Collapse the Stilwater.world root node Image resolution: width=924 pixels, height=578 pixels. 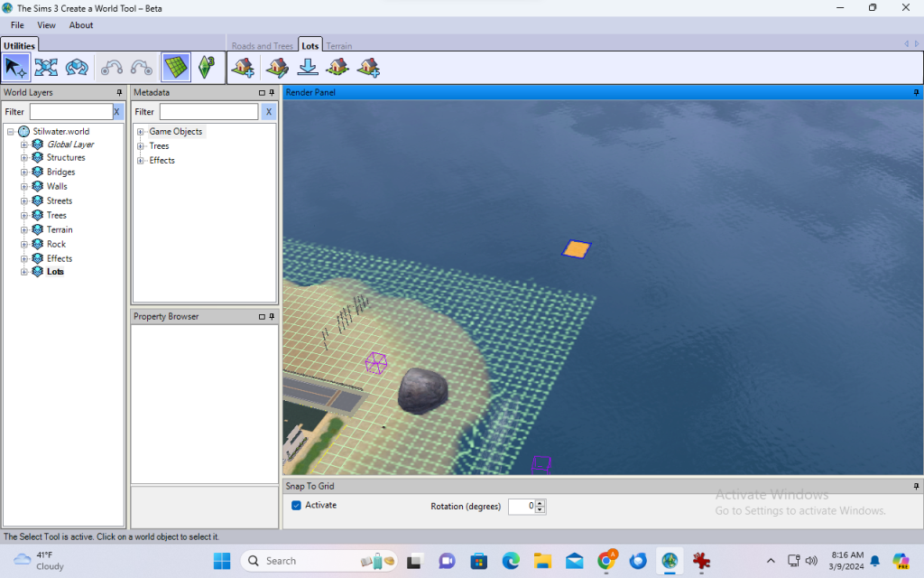click(x=10, y=132)
